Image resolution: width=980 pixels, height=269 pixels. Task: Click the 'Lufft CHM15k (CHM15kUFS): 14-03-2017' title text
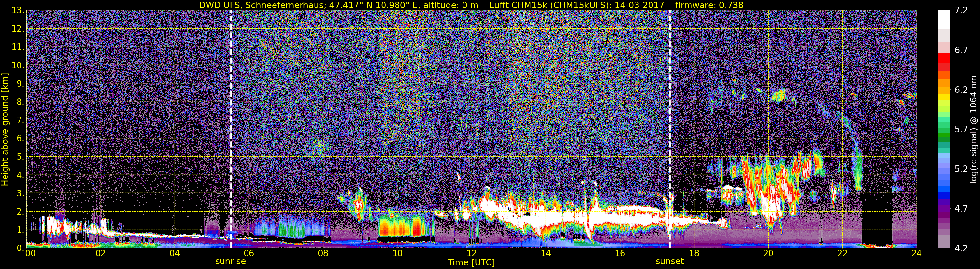point(576,5)
